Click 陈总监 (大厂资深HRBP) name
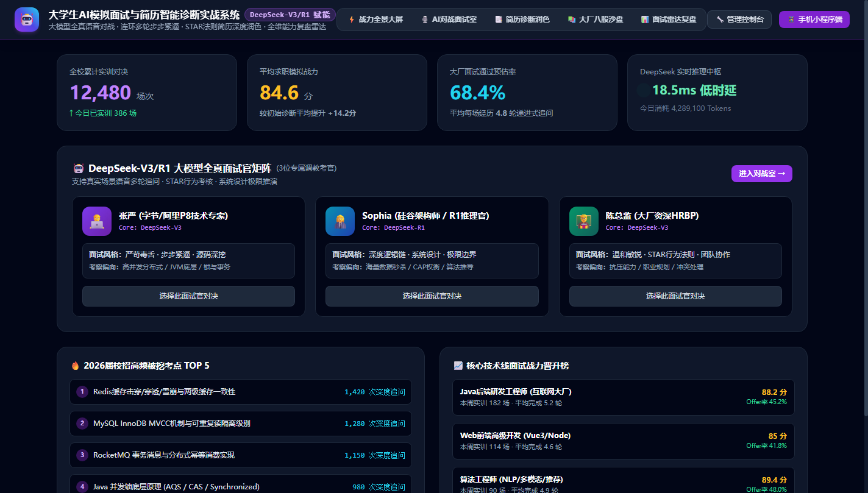Viewport: 868px width, 493px height. pos(652,216)
